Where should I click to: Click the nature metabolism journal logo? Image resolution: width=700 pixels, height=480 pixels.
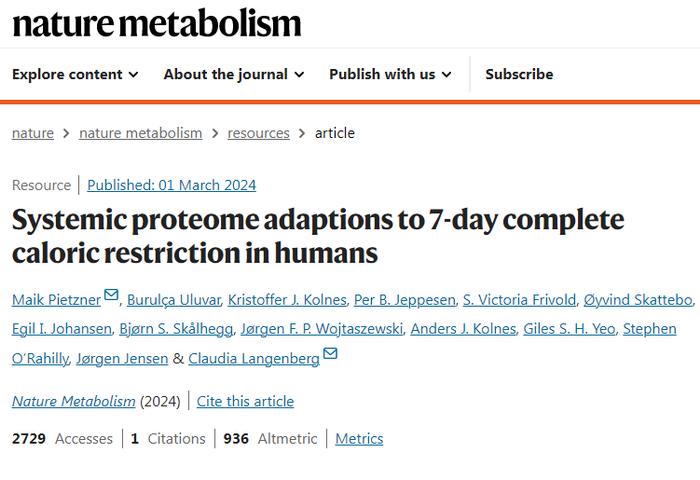pyautogui.click(x=157, y=23)
